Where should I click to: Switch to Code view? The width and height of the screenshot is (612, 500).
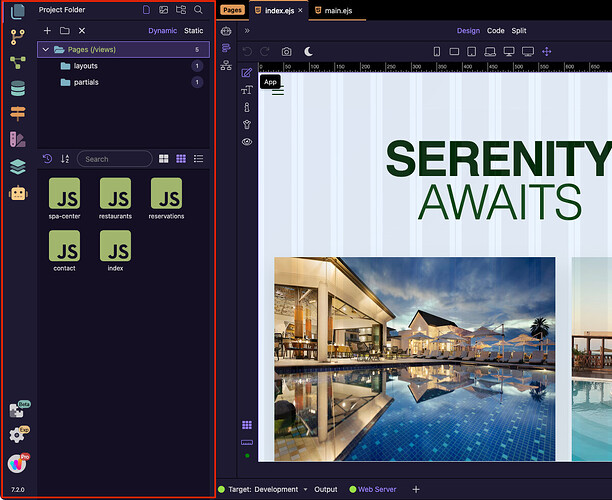pos(496,31)
